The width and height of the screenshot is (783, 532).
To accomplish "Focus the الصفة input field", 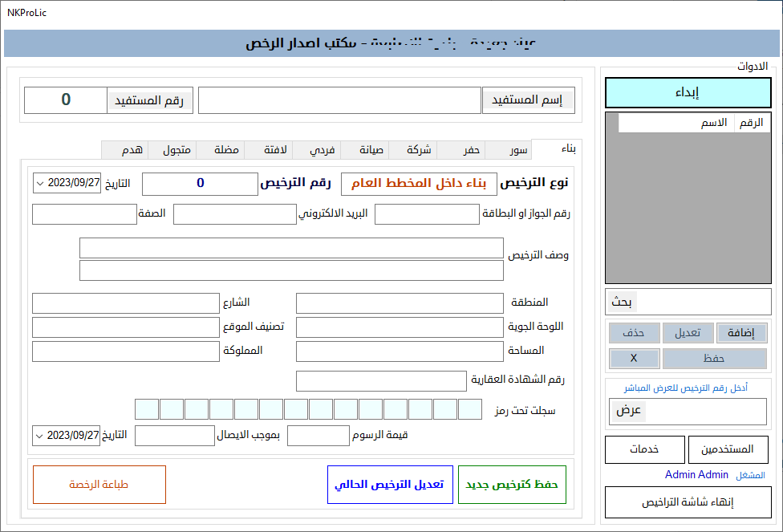I will pos(84,213).
